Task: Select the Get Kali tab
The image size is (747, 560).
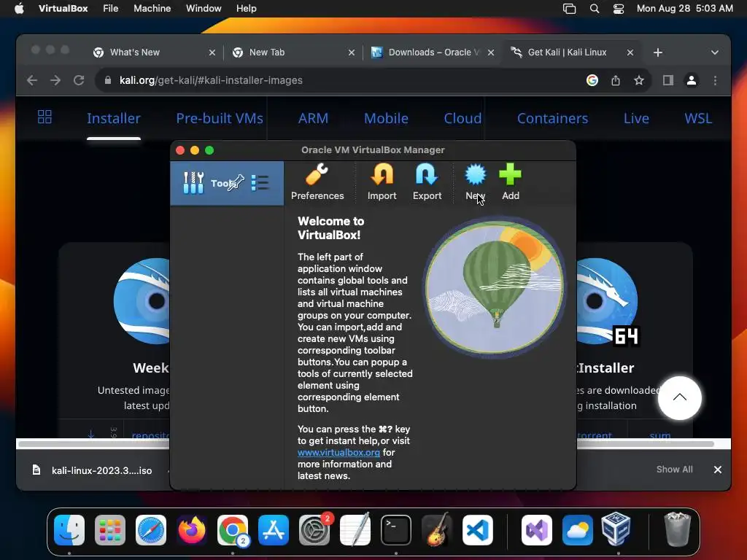Action: (x=567, y=52)
